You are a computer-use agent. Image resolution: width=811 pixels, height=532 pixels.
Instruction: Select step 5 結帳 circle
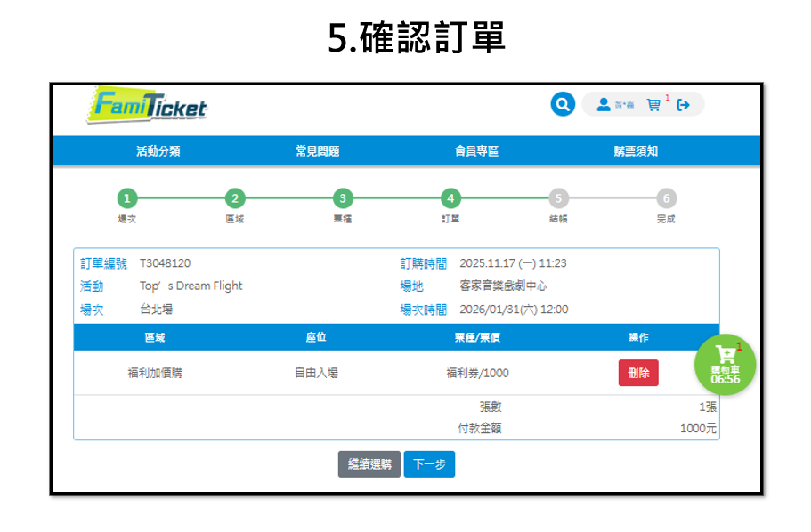pos(558,198)
